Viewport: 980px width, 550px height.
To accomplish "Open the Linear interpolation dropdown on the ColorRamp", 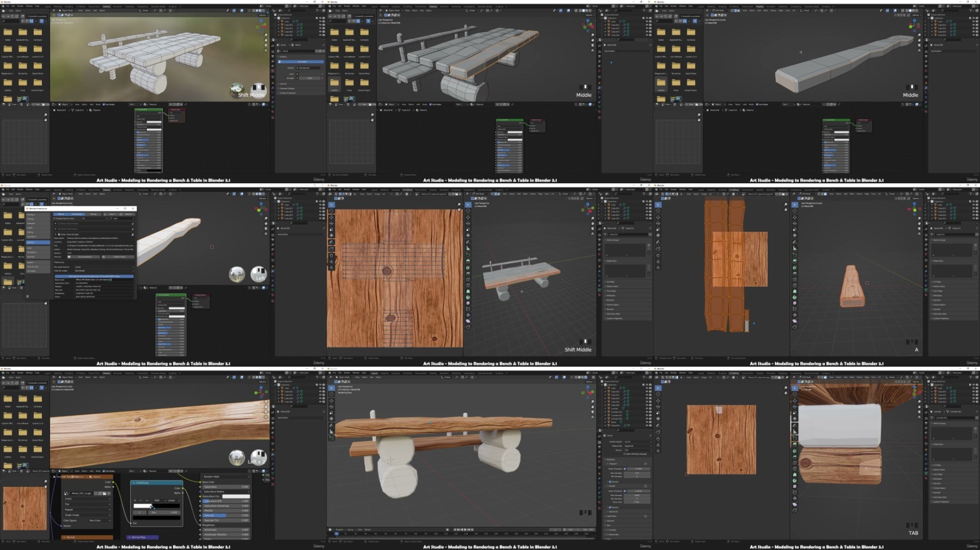I will (174, 500).
